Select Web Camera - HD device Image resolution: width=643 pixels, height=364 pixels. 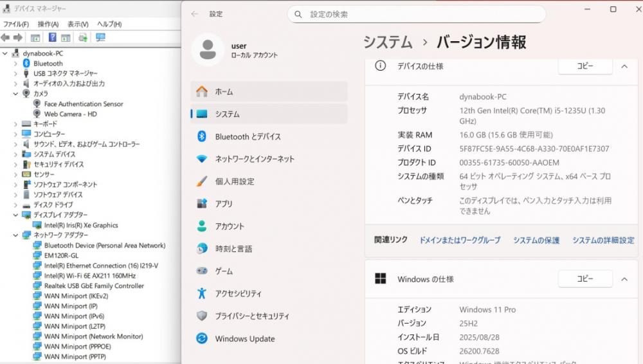click(70, 114)
